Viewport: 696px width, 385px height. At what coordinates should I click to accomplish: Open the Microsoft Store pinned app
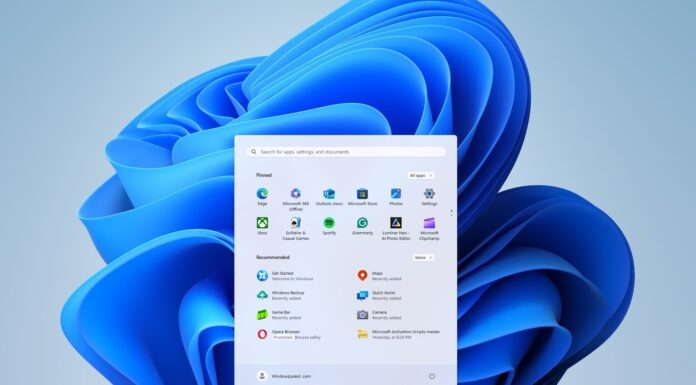coord(362,197)
